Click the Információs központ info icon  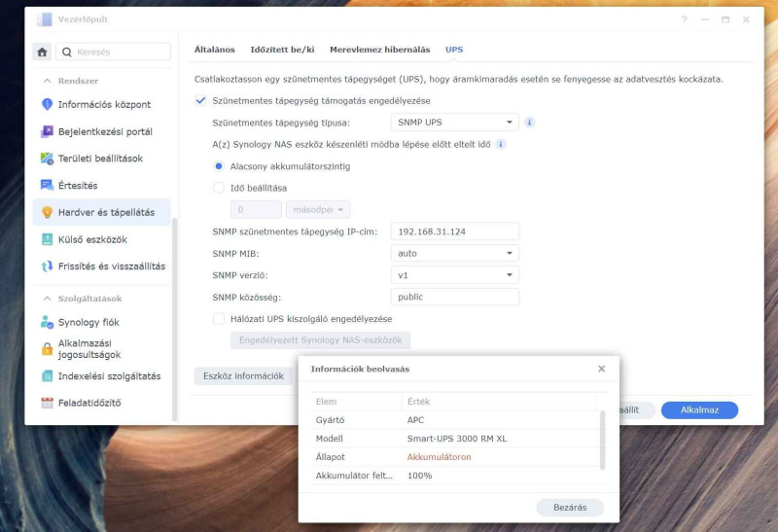coord(47,104)
